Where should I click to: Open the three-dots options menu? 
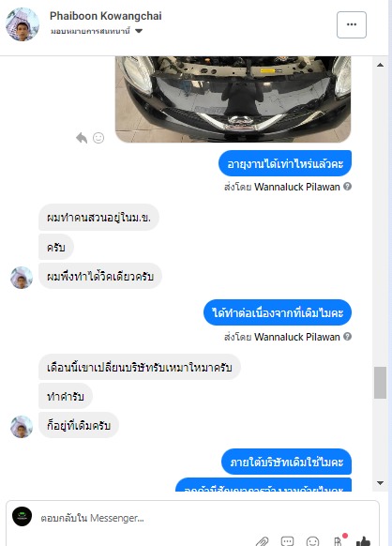click(352, 24)
